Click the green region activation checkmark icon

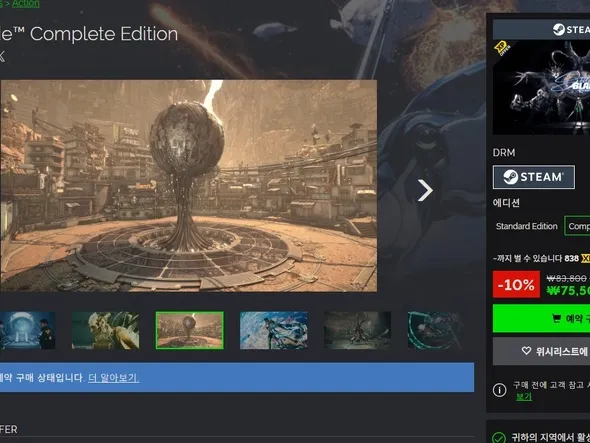[499, 438]
